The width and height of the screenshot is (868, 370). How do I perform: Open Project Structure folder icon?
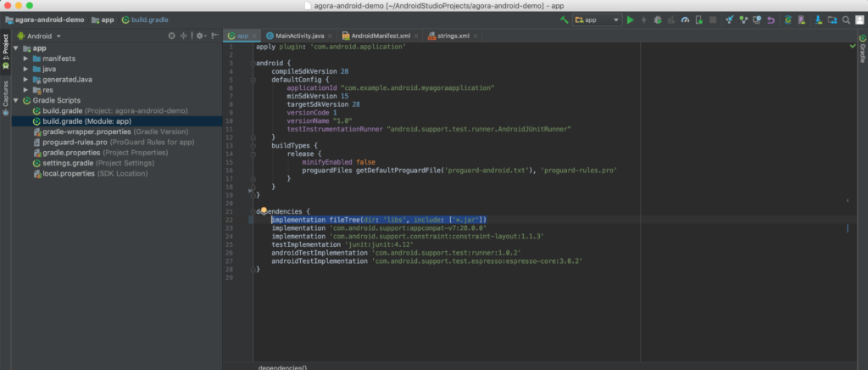tap(832, 20)
